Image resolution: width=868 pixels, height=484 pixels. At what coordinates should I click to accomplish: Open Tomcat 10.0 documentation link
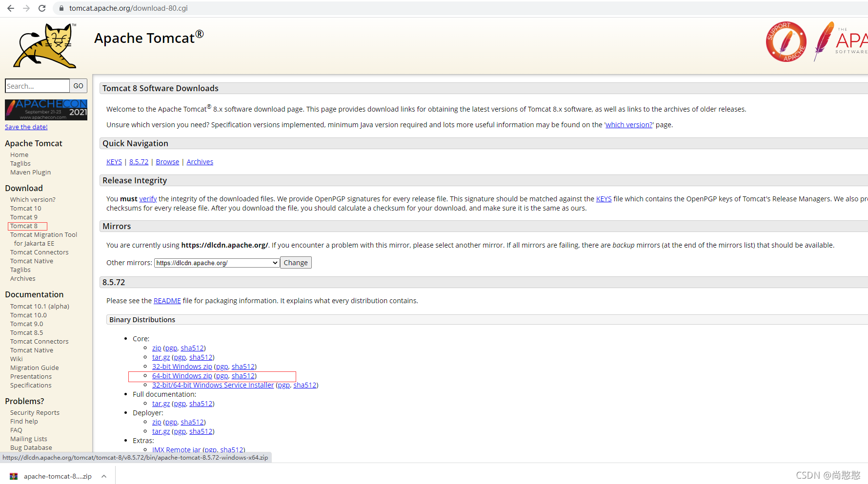tap(28, 315)
